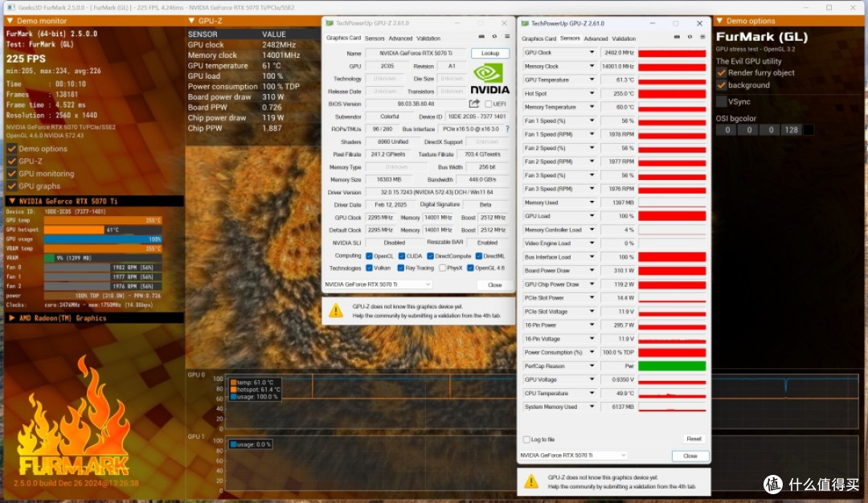Click the Driver Version field in GPU-Z

click(x=436, y=192)
